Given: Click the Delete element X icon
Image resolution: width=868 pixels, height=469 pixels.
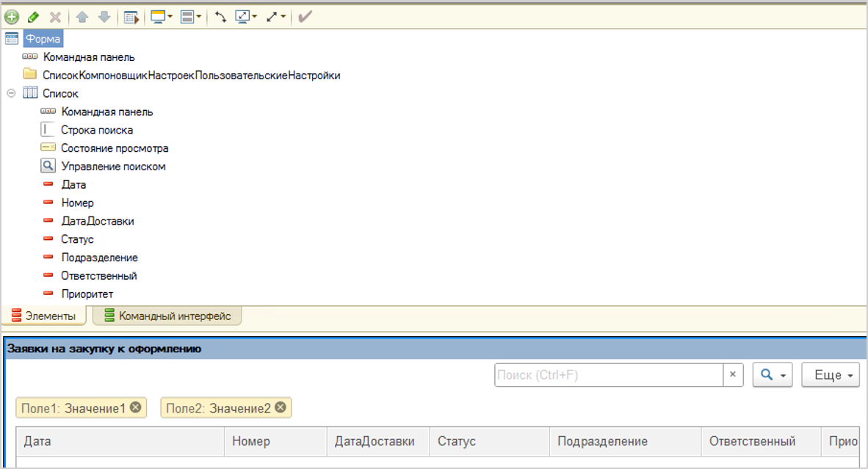Looking at the screenshot, I should click(x=55, y=16).
